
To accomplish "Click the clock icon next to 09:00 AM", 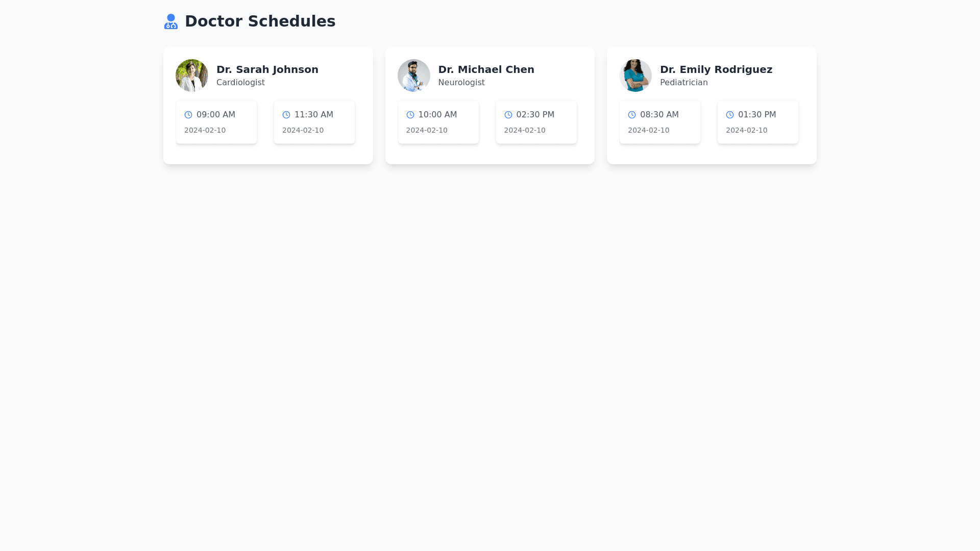I will [188, 115].
